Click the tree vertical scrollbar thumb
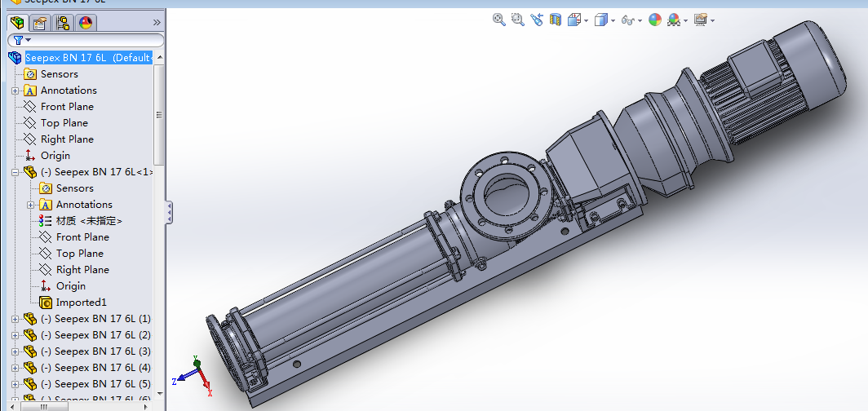The width and height of the screenshot is (868, 411). (x=159, y=114)
